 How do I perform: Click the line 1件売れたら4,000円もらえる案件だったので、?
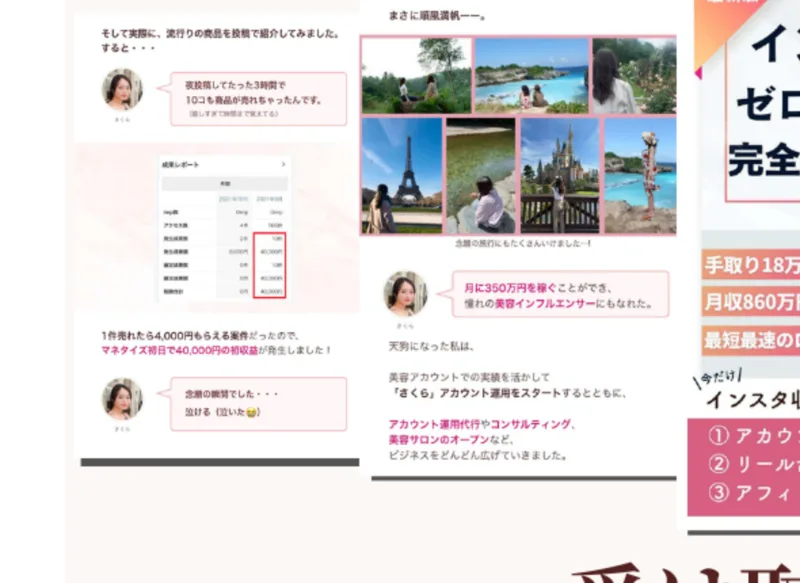click(201, 336)
